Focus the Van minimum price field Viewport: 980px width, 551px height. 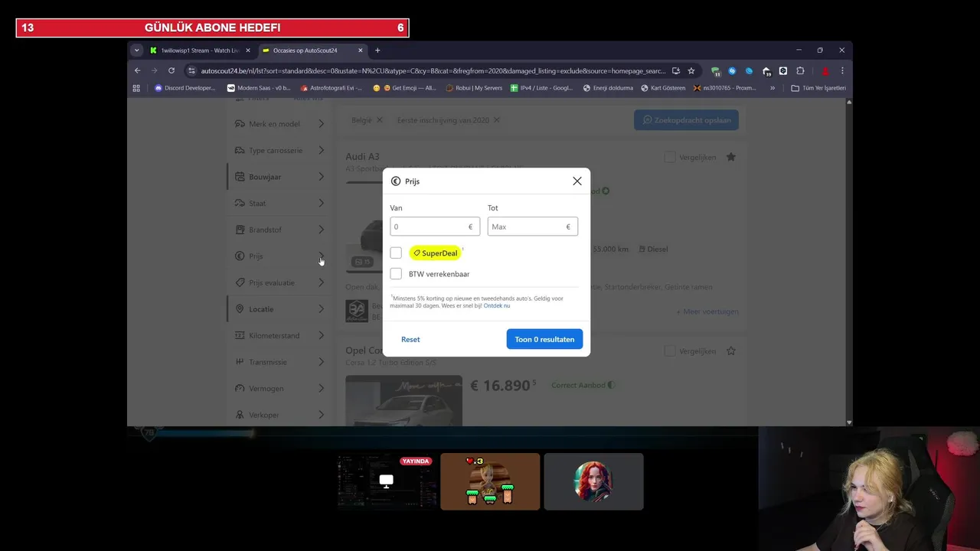(x=435, y=227)
